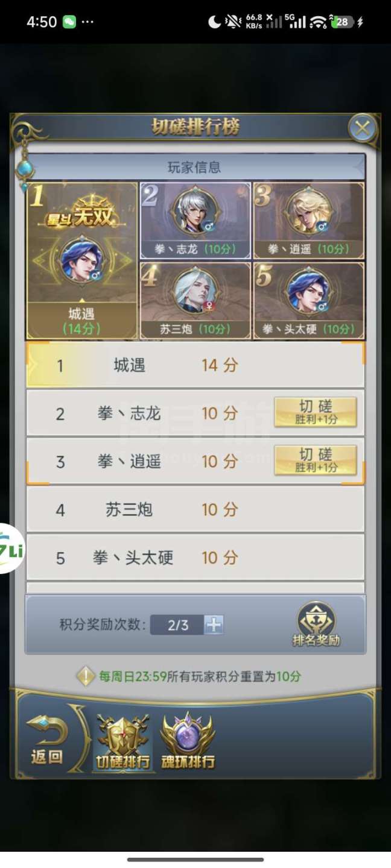The width and height of the screenshot is (391, 868).
Task: Select the 切磋排行 tab
Action: click(x=123, y=741)
